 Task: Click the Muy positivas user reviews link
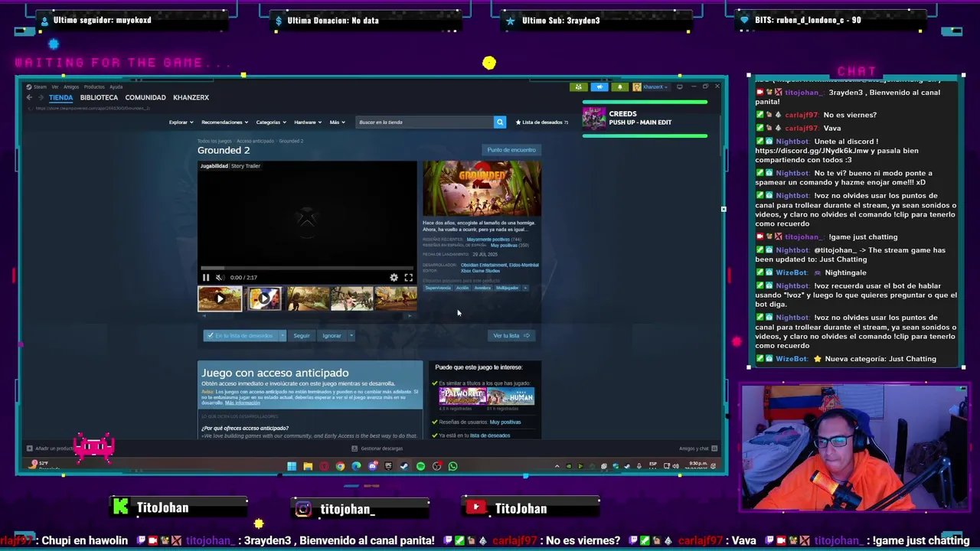tap(505, 422)
